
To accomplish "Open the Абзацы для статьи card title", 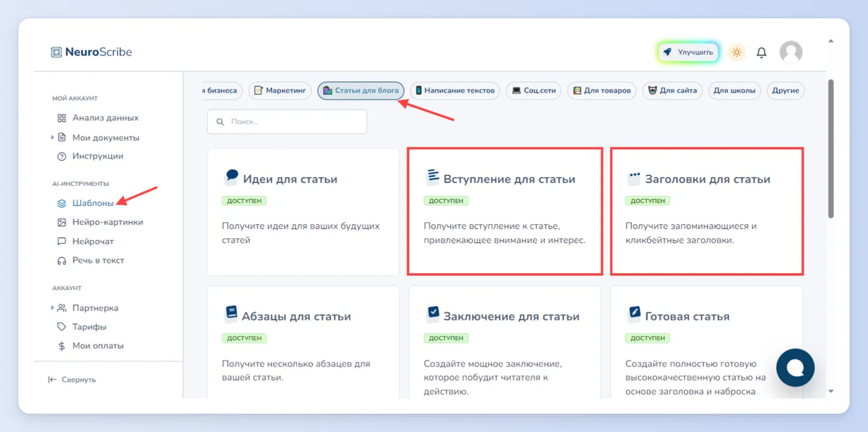I will [x=297, y=316].
